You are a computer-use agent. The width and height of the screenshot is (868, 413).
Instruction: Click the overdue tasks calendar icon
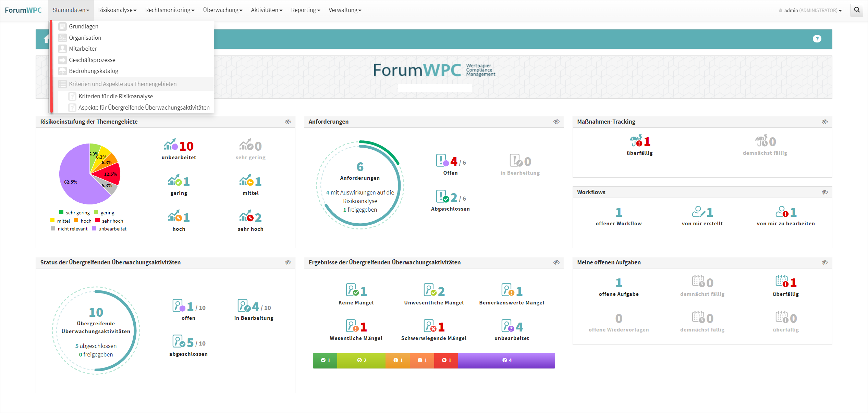(x=782, y=281)
